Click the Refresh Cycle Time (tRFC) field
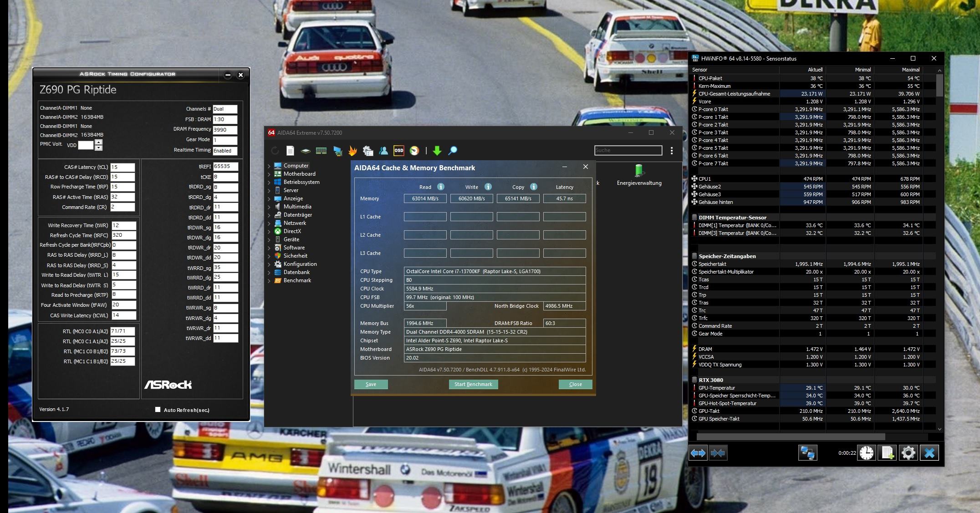 (124, 235)
